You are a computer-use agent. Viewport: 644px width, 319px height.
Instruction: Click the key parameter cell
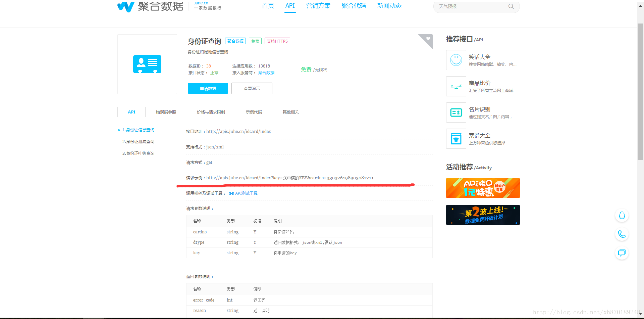(197, 253)
